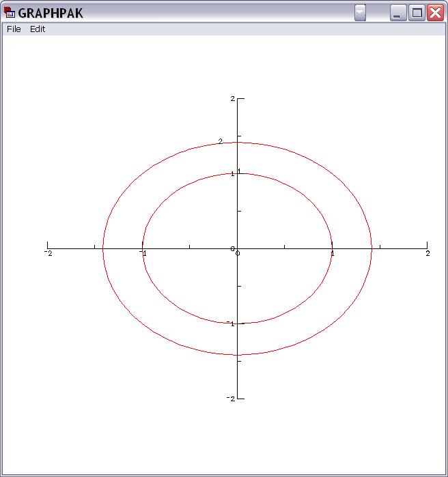Close the GRAPHPAK window
The width and height of the screenshot is (448, 477).
coord(435,13)
